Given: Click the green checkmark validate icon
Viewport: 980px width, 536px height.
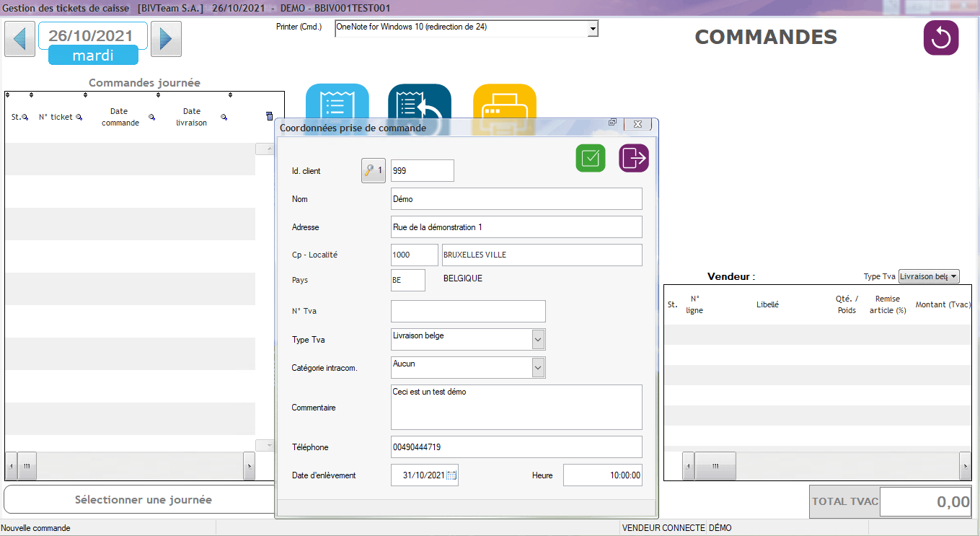Looking at the screenshot, I should [590, 157].
